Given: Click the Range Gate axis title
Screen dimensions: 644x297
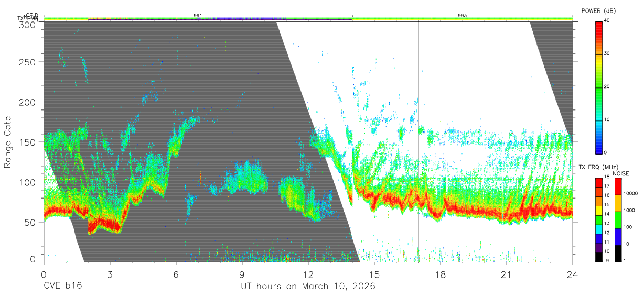Looking at the screenshot, I should pyautogui.click(x=8, y=142).
